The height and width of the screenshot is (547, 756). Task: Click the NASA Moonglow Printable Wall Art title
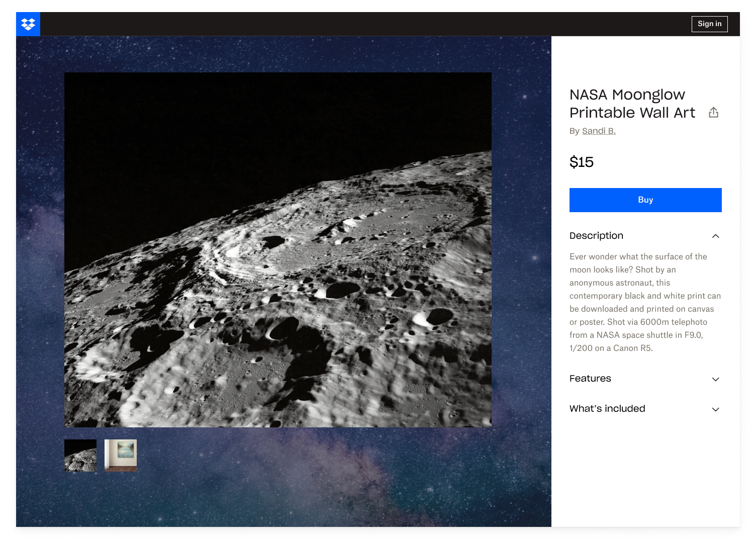click(x=632, y=104)
